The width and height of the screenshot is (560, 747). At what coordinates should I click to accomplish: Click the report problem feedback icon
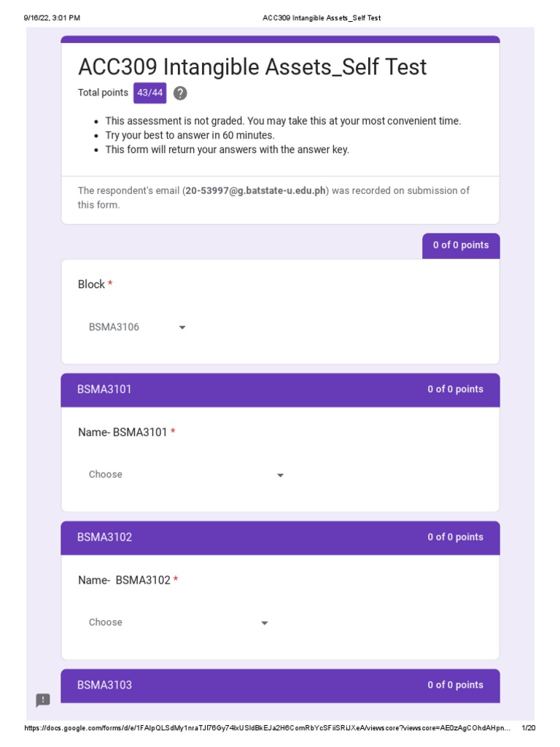click(x=43, y=700)
